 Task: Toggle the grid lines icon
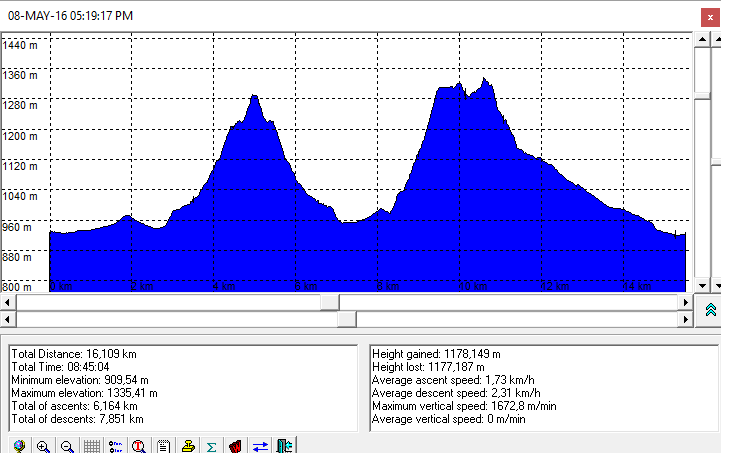click(91, 446)
